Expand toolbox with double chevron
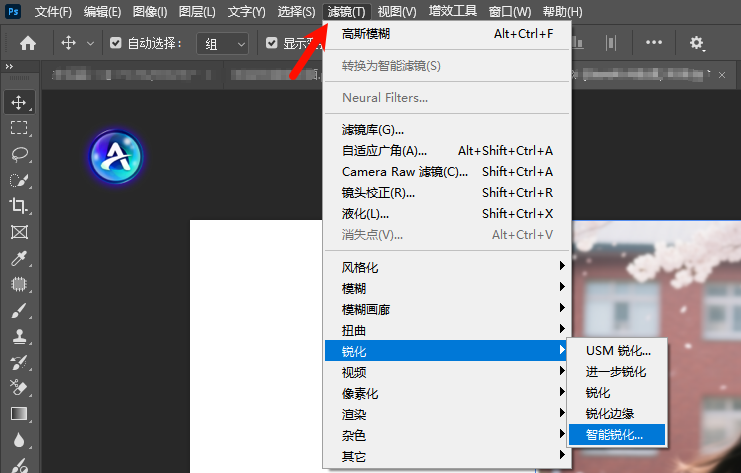The width and height of the screenshot is (741, 473). (9, 67)
